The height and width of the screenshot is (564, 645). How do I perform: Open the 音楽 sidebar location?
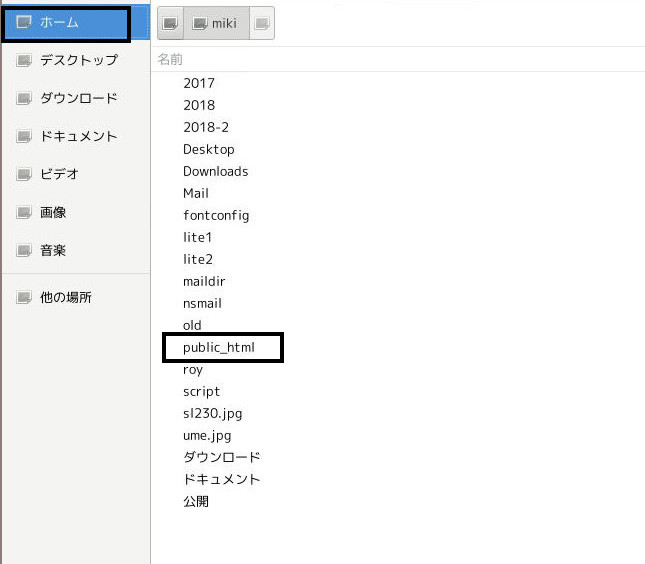76,250
